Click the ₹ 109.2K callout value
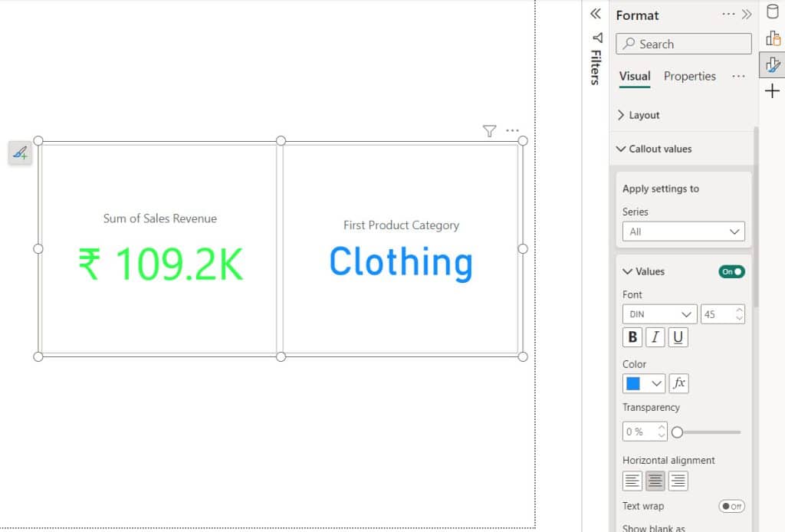Viewport: 785px width, 532px height. (161, 264)
